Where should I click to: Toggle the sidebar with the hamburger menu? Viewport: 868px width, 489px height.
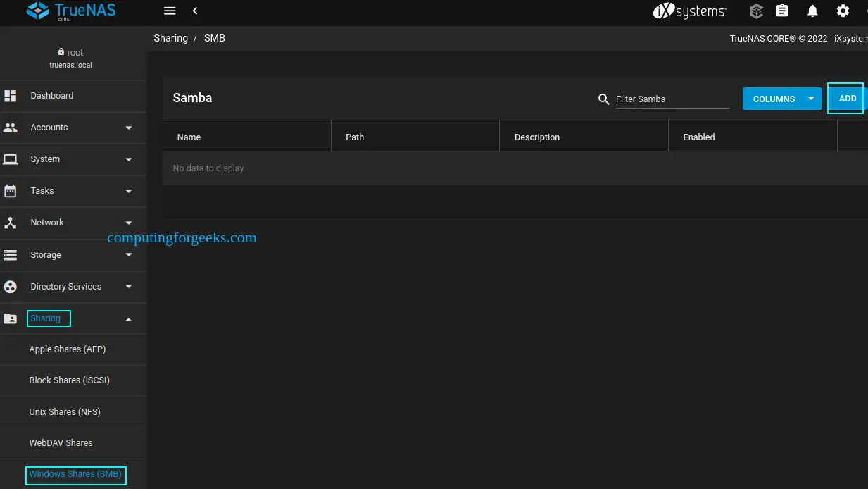pos(169,11)
